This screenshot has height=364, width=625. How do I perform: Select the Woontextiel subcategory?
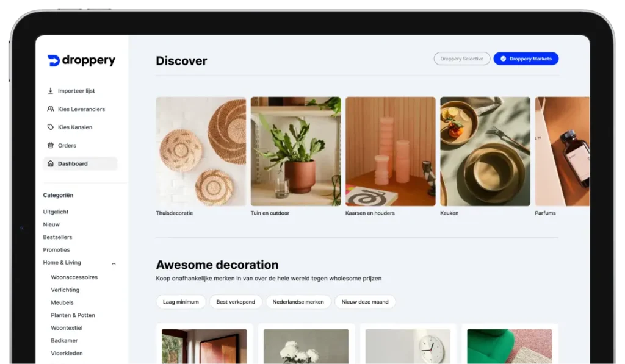(x=67, y=328)
